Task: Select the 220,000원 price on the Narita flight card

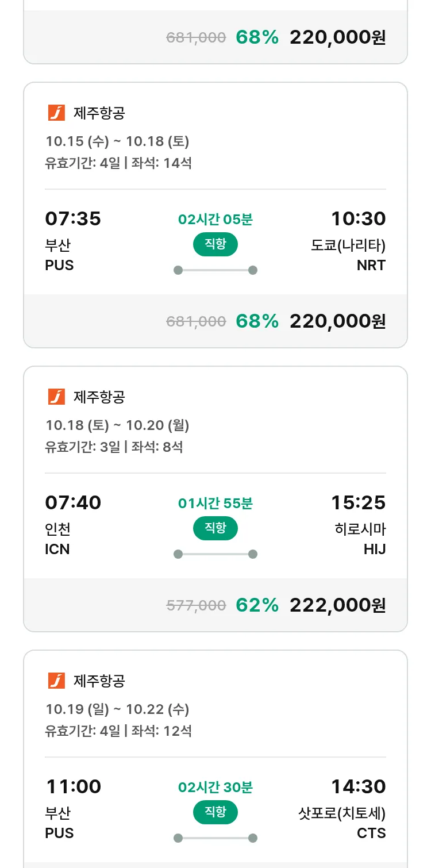Action: tap(337, 321)
